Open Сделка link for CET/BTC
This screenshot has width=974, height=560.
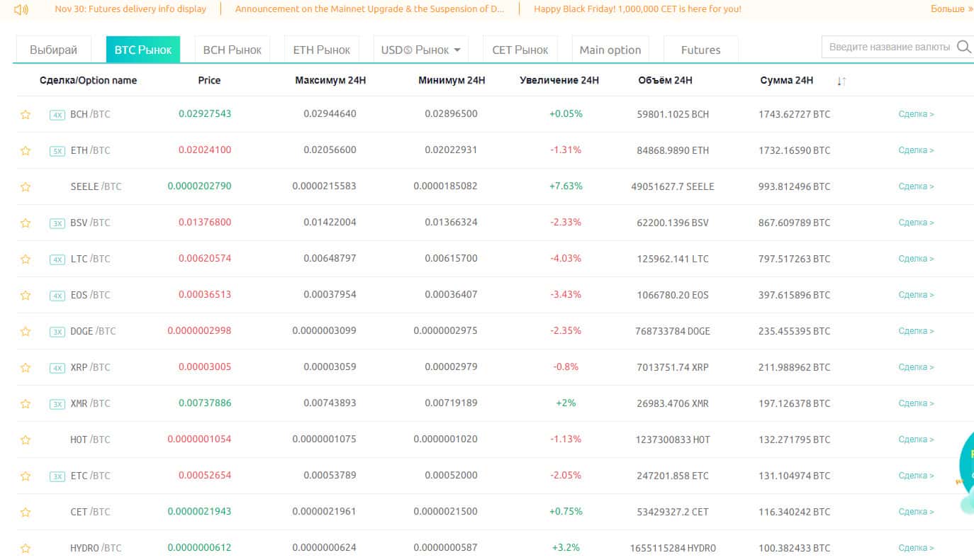916,512
